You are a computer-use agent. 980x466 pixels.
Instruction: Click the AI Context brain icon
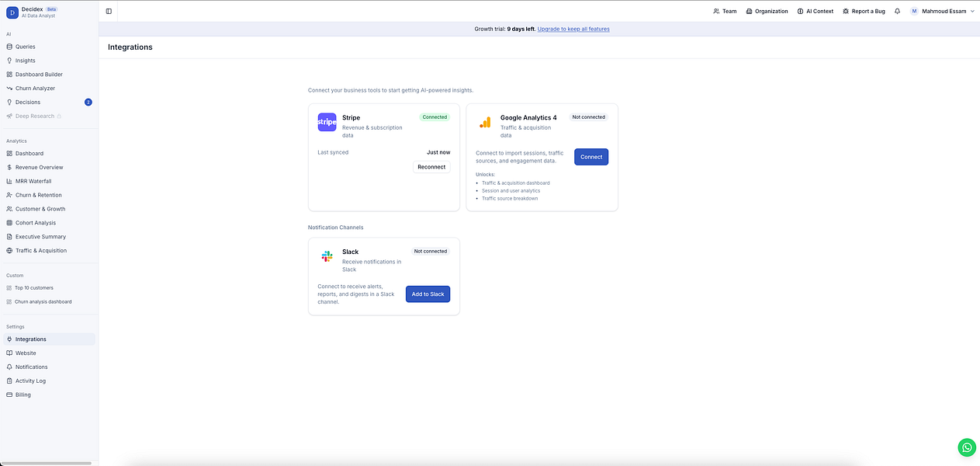800,11
